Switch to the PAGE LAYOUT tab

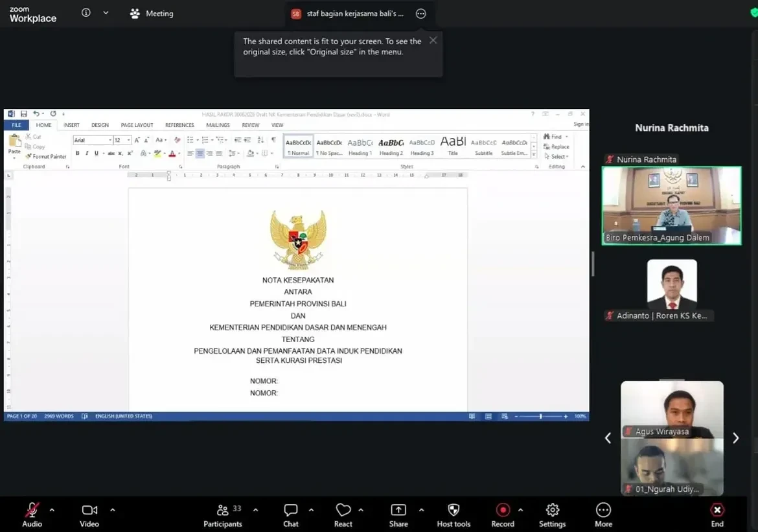[137, 125]
